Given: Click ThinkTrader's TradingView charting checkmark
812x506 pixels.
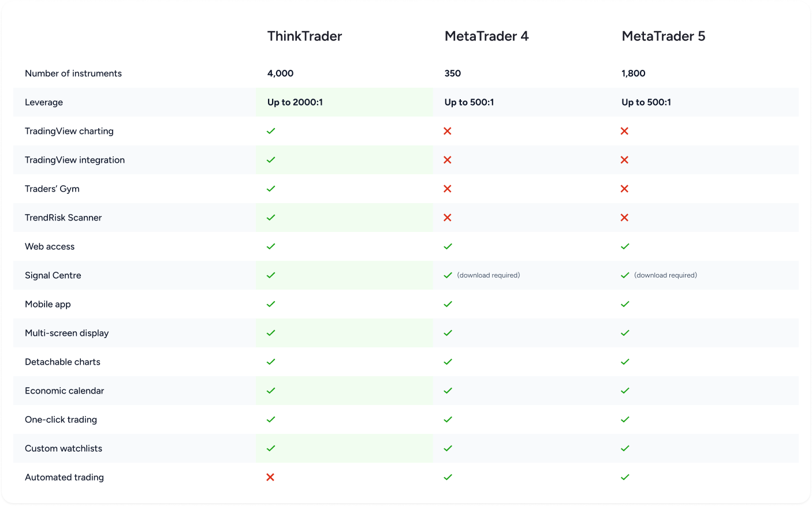Looking at the screenshot, I should click(x=271, y=131).
